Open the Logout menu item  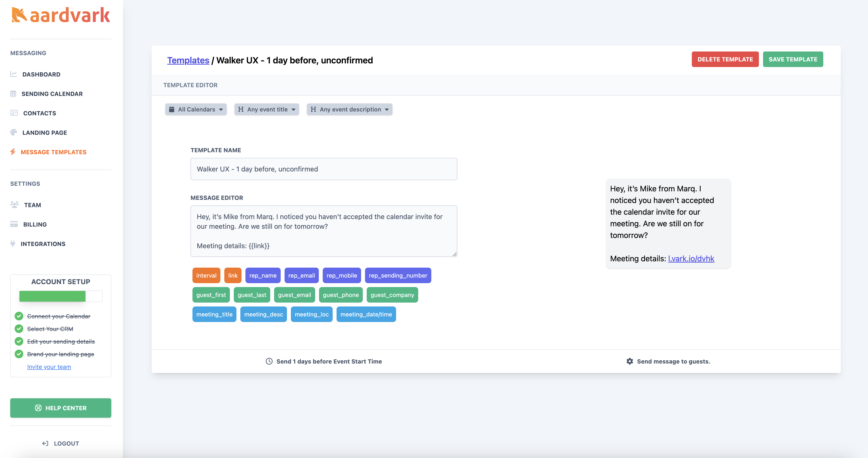pos(61,443)
